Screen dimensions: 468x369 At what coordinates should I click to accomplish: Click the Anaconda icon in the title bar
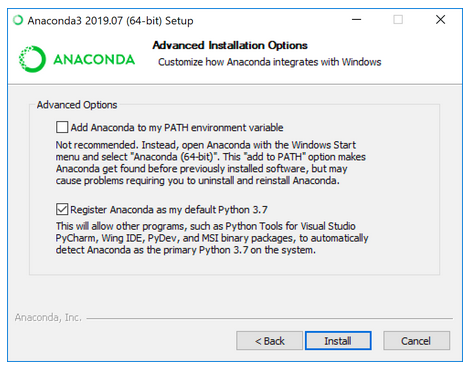click(x=18, y=20)
